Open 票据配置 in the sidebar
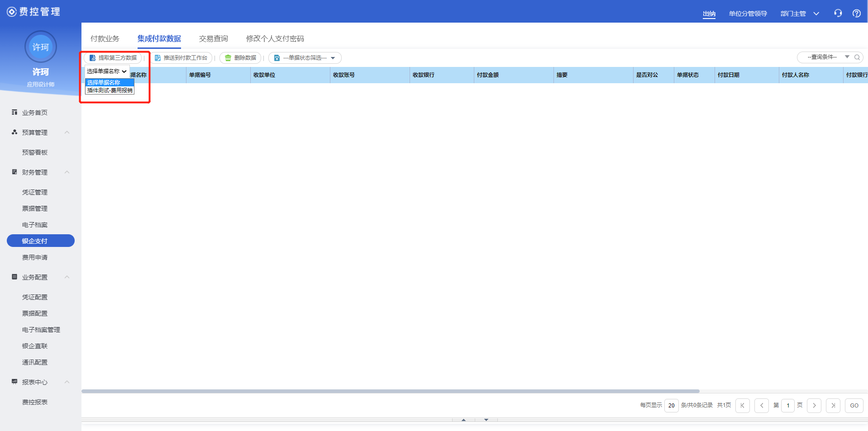 [x=35, y=313]
